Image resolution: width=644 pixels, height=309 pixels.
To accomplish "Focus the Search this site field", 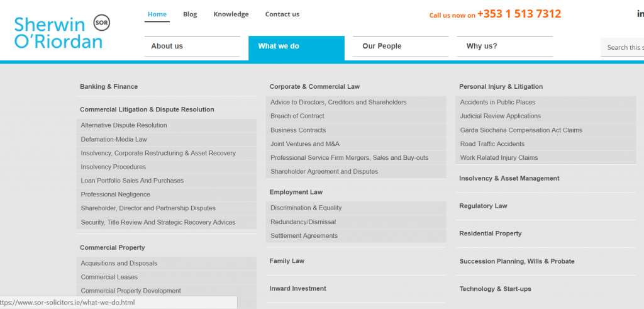I will (x=622, y=47).
